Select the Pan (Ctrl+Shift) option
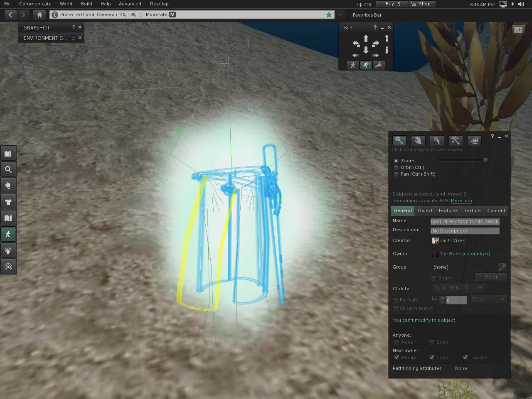The height and width of the screenshot is (399, 532). [x=396, y=174]
